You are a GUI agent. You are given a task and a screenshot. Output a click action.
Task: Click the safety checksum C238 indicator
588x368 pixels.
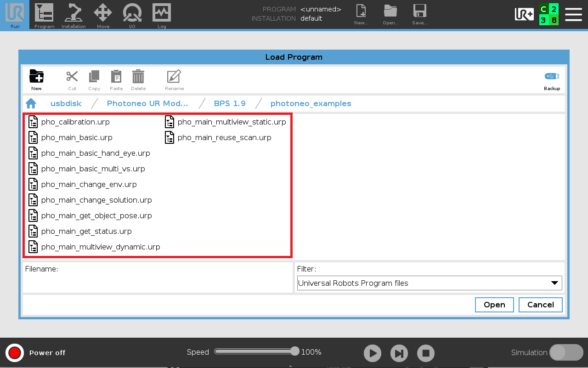click(549, 15)
